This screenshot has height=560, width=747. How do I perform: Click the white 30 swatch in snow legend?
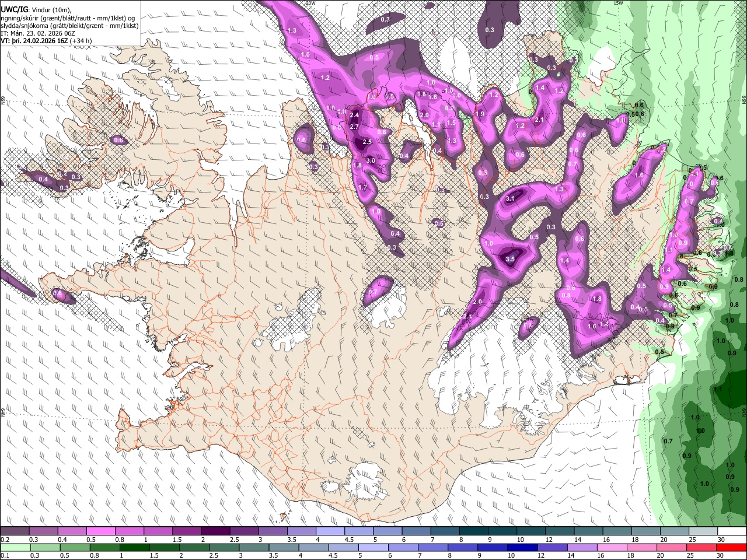click(x=732, y=531)
